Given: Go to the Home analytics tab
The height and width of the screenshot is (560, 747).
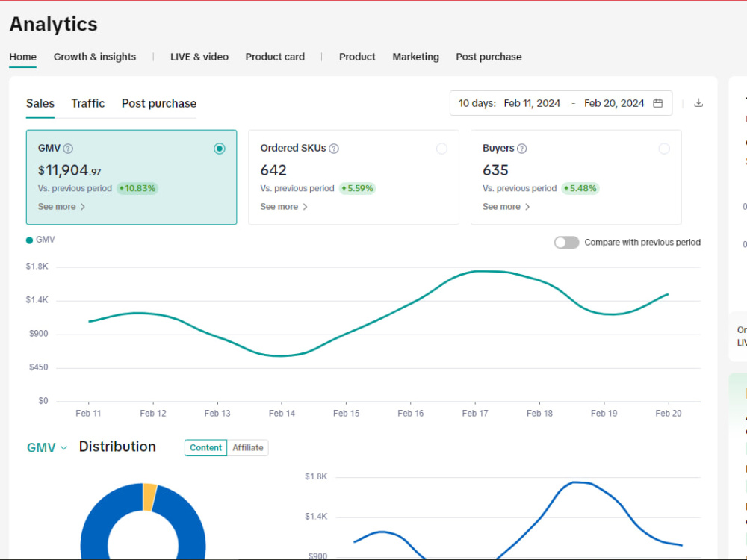Looking at the screenshot, I should tap(23, 57).
